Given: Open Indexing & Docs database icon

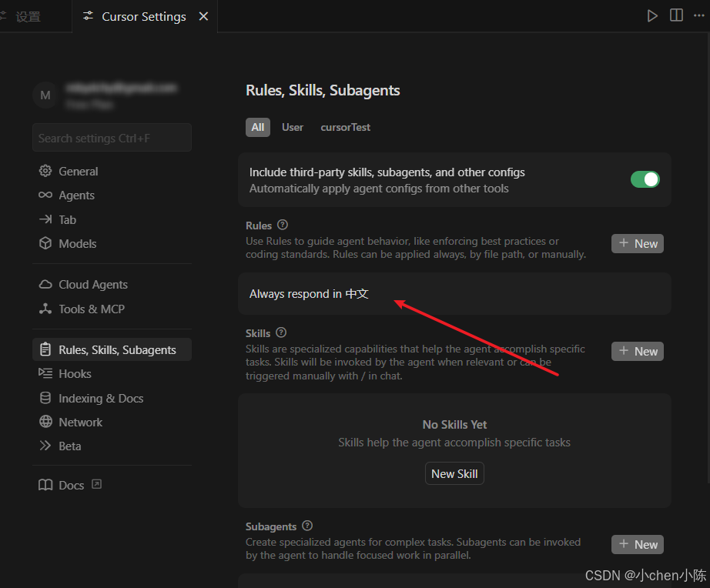Looking at the screenshot, I should pos(45,398).
